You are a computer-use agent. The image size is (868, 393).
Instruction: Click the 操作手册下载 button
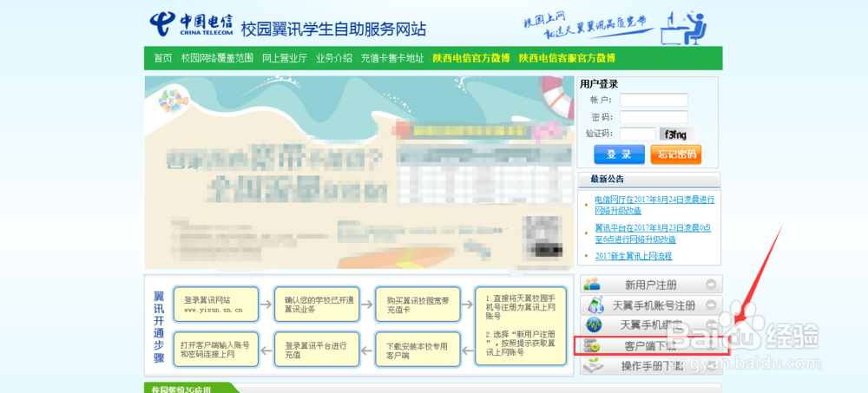651,366
